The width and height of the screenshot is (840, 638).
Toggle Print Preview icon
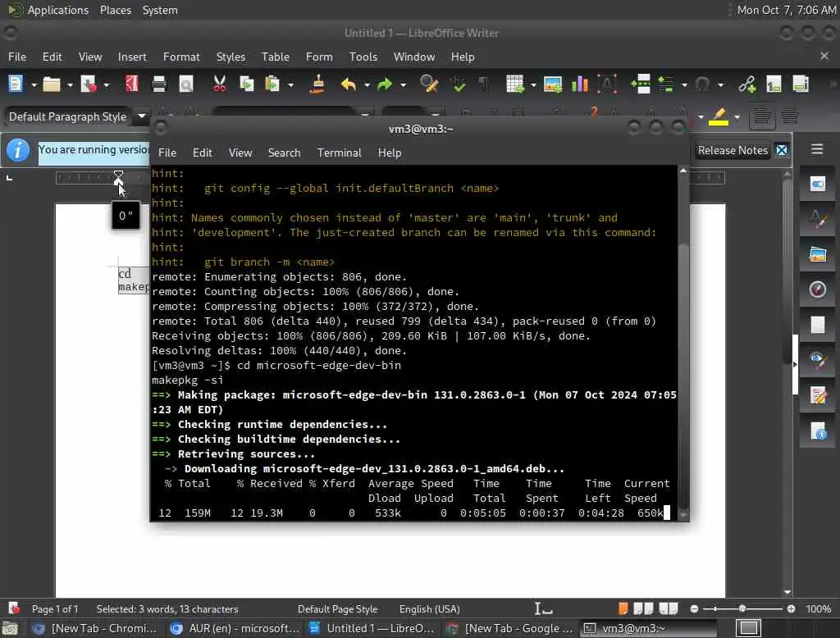[186, 84]
